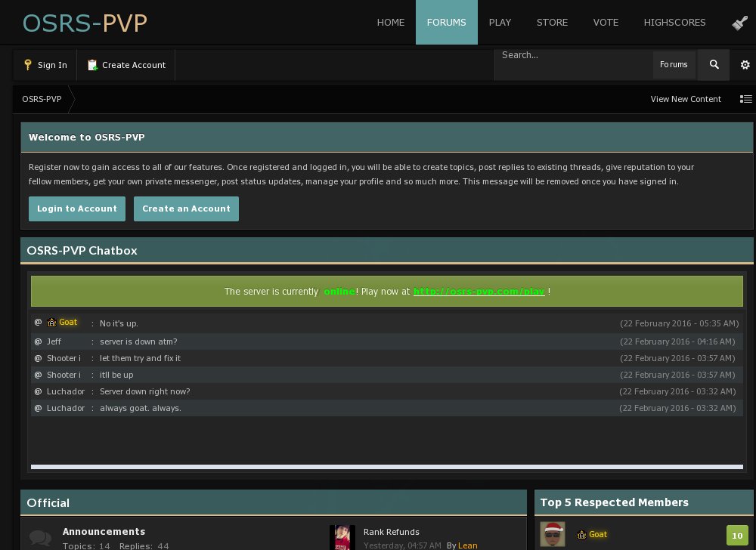Select STORE in the navigation menu
Image resolution: width=756 pixels, height=550 pixels.
coord(552,23)
